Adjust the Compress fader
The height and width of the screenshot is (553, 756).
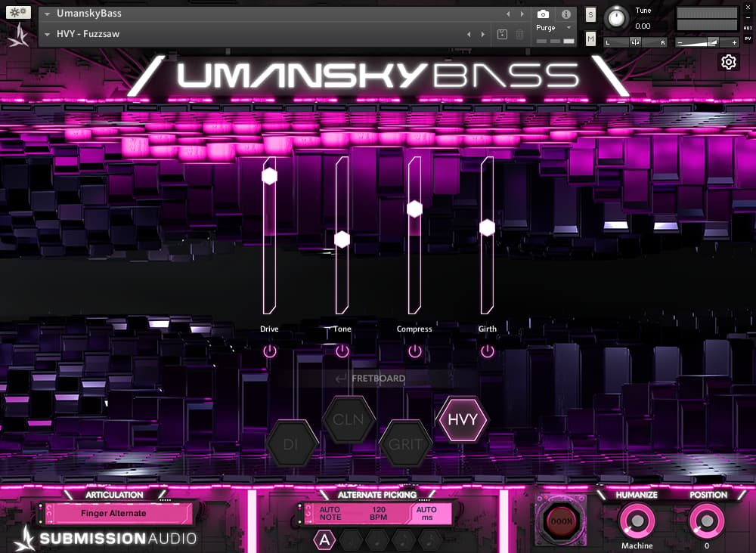tap(414, 209)
